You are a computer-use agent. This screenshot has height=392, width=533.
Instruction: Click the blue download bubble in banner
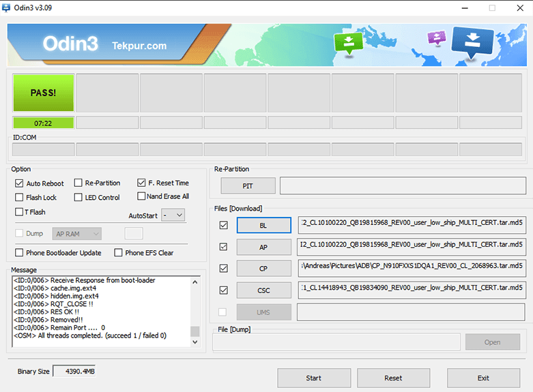[x=472, y=42]
